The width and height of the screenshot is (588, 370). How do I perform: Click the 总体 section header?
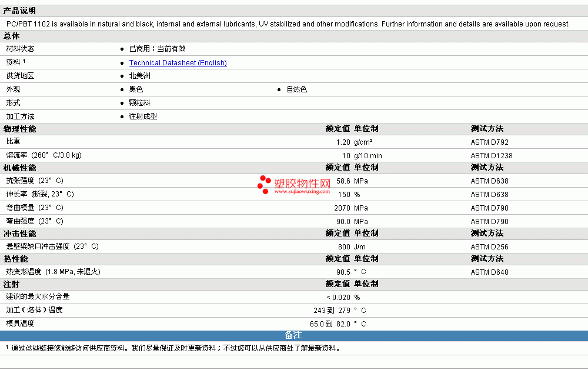(12, 36)
